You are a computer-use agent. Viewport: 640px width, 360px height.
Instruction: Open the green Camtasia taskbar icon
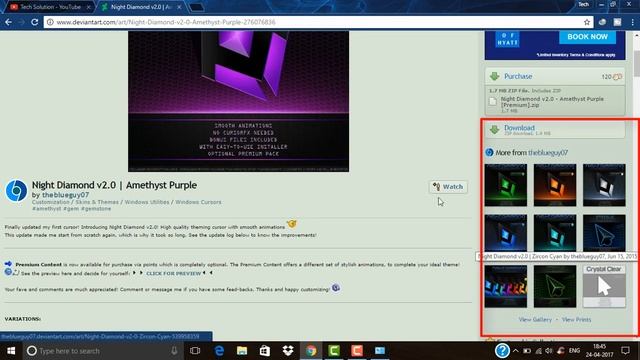(334, 351)
